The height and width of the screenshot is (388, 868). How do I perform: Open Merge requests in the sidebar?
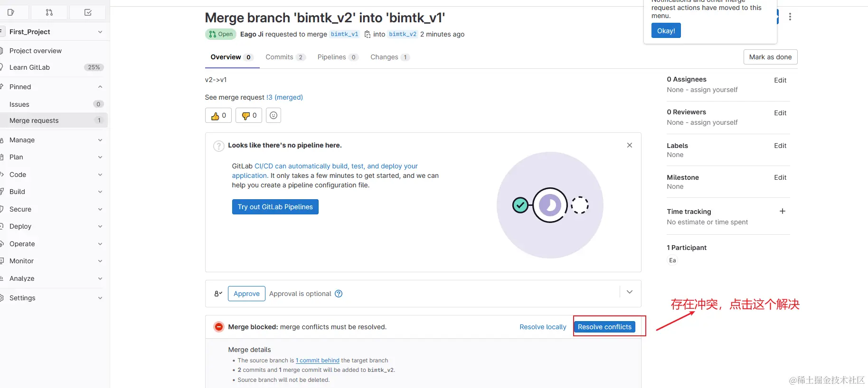pyautogui.click(x=54, y=120)
